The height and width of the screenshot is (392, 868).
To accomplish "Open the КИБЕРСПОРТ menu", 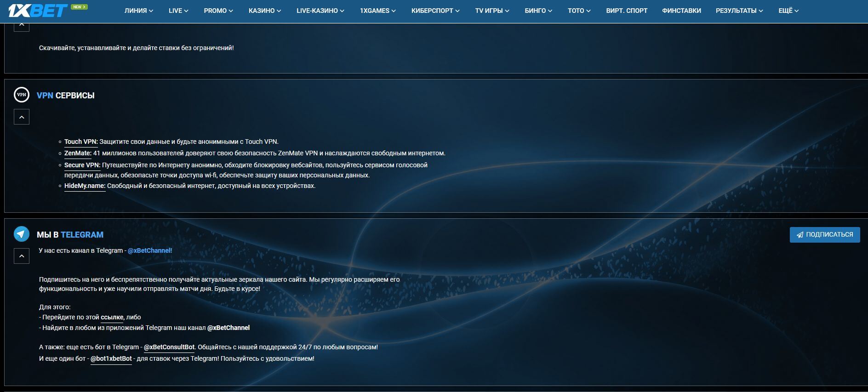I will 435,11.
